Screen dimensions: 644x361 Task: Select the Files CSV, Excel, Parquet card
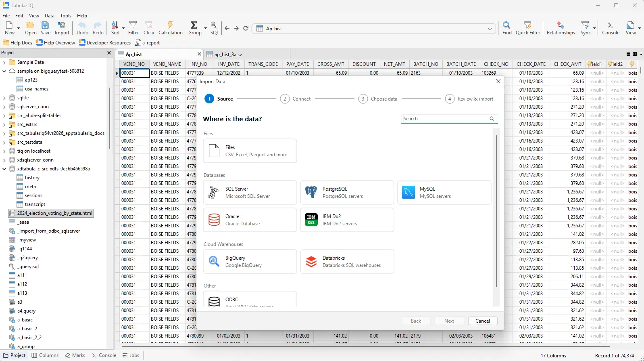(250, 151)
